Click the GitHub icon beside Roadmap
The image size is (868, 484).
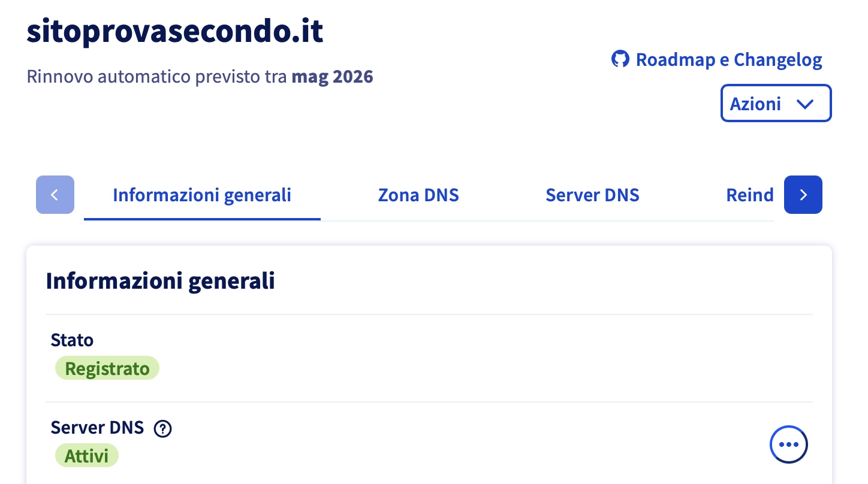[620, 59]
